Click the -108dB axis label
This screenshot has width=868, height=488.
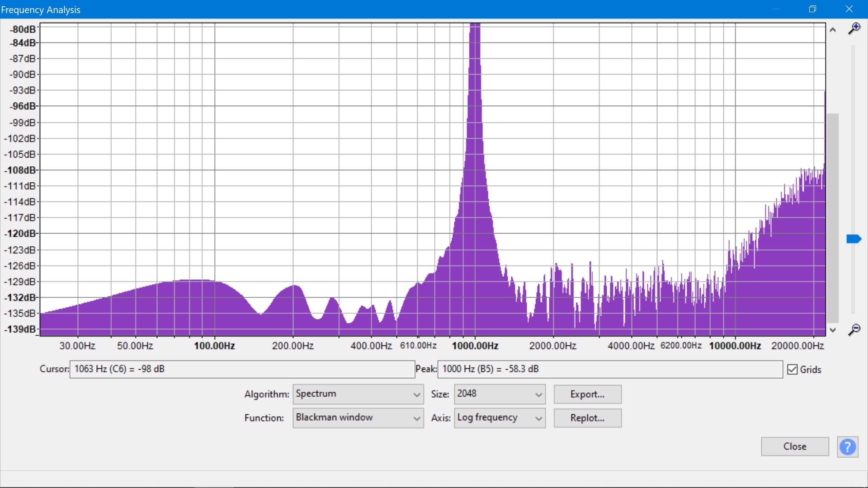click(x=20, y=170)
